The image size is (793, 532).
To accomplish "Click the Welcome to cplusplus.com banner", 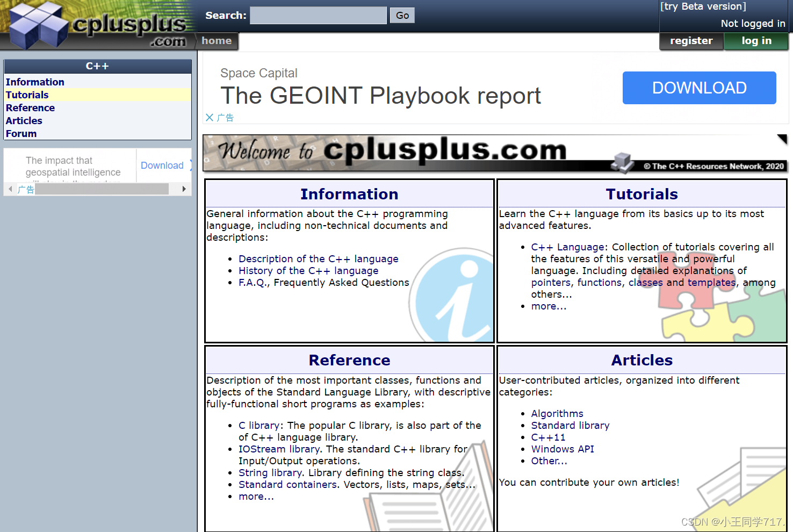I will click(494, 153).
